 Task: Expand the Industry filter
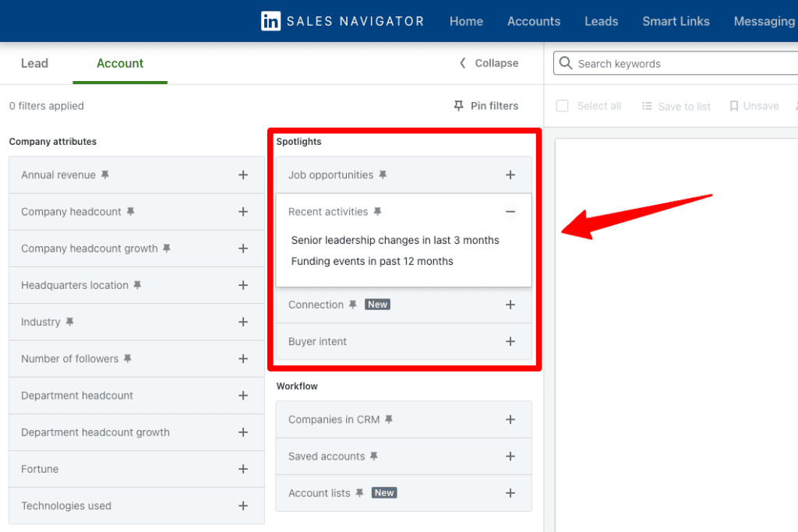tap(243, 322)
